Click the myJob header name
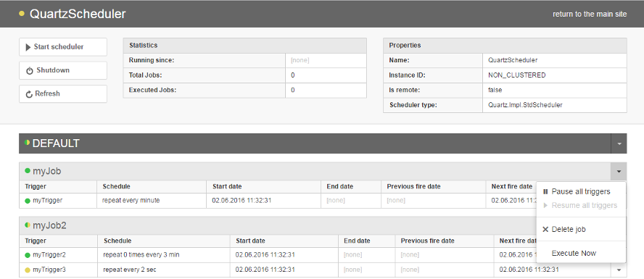 (47, 171)
